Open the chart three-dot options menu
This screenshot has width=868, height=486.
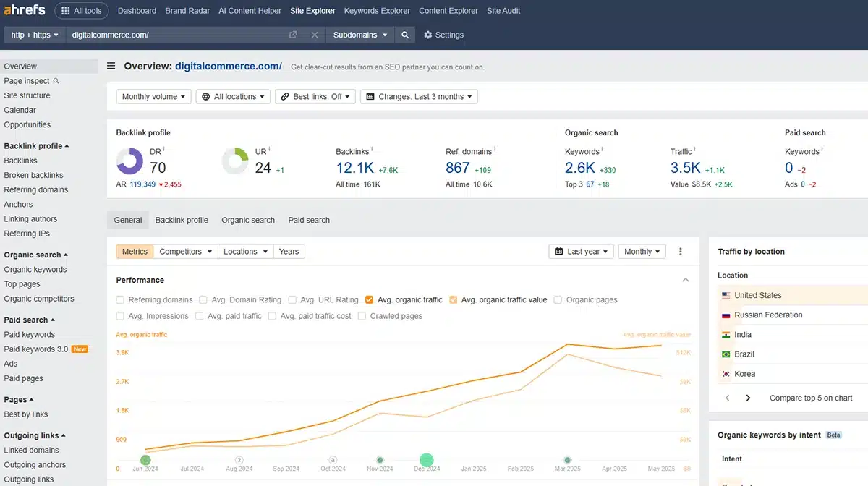[x=681, y=252]
